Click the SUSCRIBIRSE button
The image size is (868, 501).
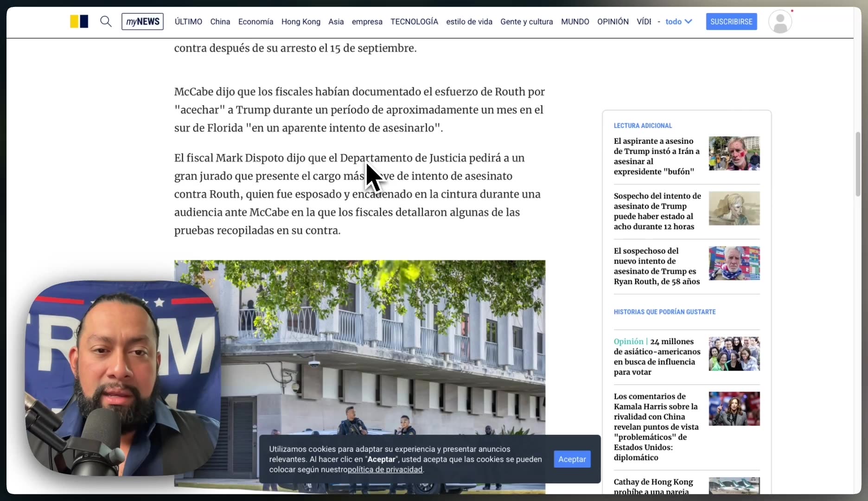(x=731, y=21)
